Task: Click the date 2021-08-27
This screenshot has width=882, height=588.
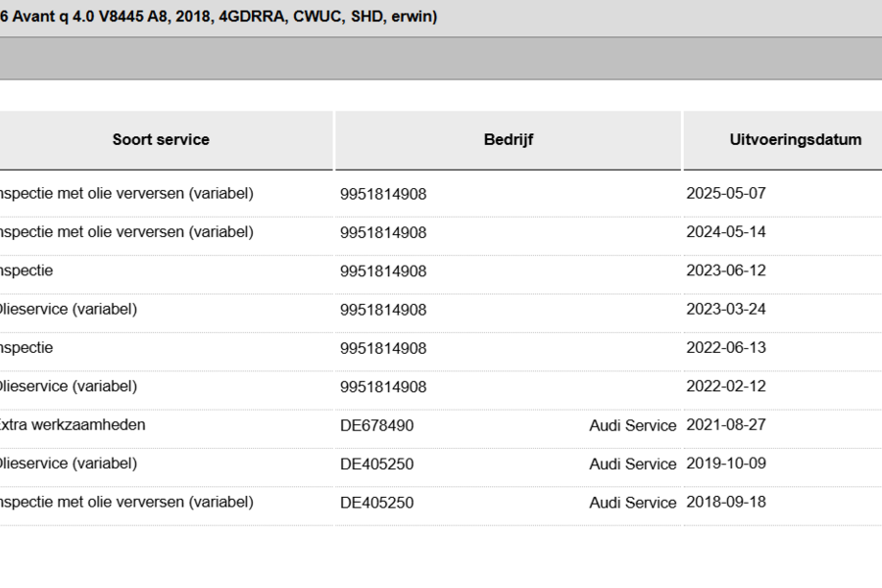Action: tap(725, 425)
